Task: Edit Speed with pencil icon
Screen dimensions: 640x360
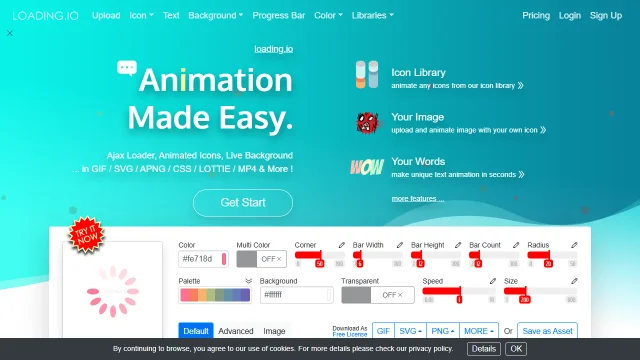Action: tap(493, 281)
